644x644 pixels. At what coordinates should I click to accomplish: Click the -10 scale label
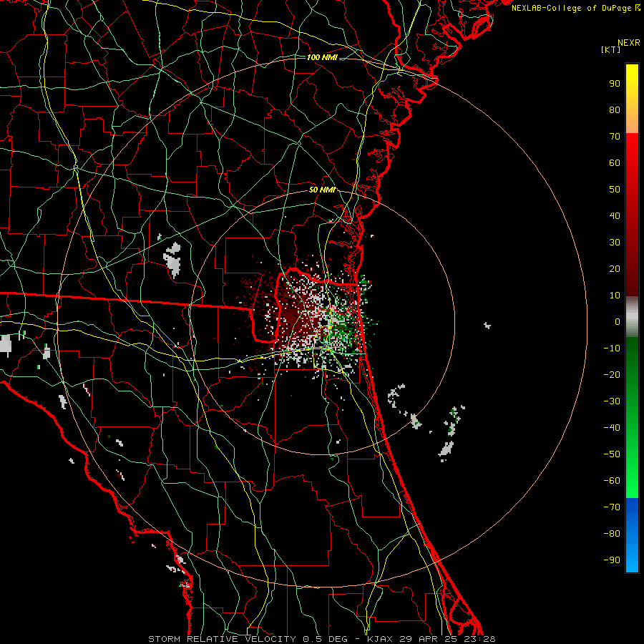pyautogui.click(x=612, y=348)
